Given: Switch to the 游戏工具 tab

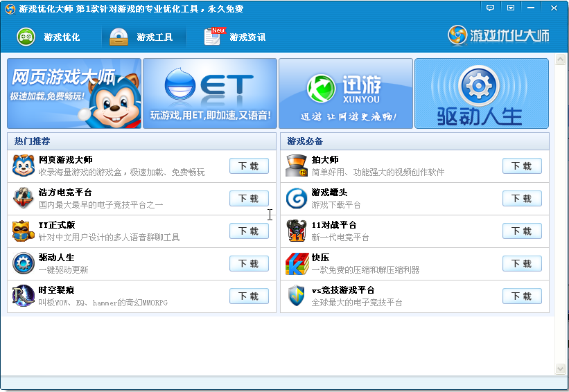Looking at the screenshot, I should (x=143, y=37).
